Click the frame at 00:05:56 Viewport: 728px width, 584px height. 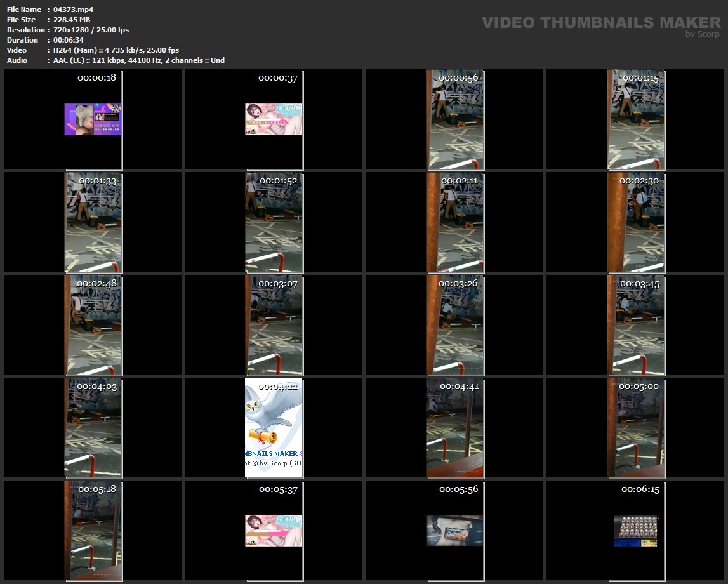(x=454, y=531)
